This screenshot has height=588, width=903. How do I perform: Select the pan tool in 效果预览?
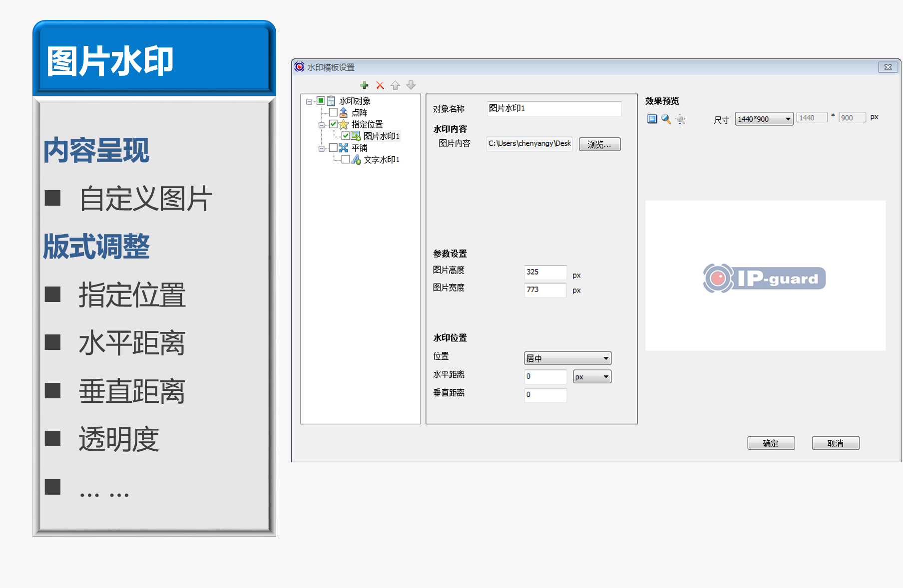tap(681, 119)
